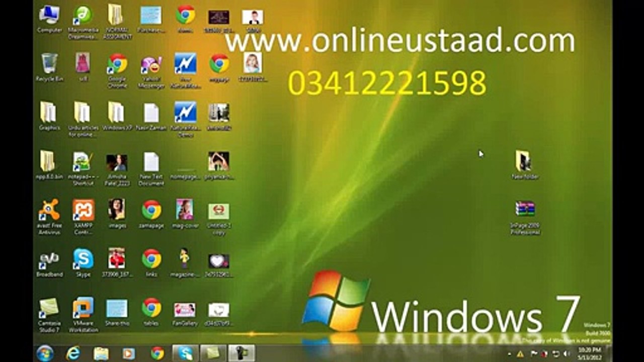This screenshot has width=644, height=362.
Task: Open InPage 2009 Professional archive
Action: coord(525,217)
